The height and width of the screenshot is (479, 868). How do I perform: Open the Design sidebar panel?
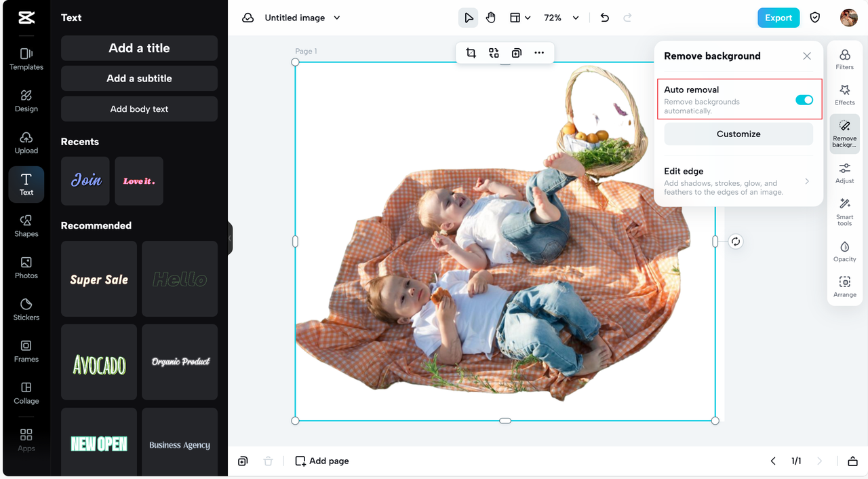click(x=26, y=101)
